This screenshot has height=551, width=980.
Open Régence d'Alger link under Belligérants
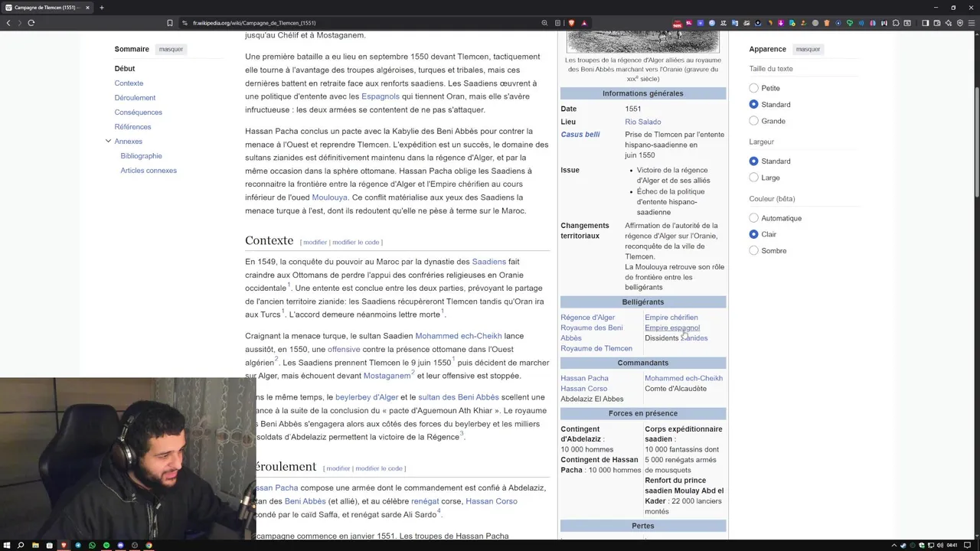click(588, 318)
